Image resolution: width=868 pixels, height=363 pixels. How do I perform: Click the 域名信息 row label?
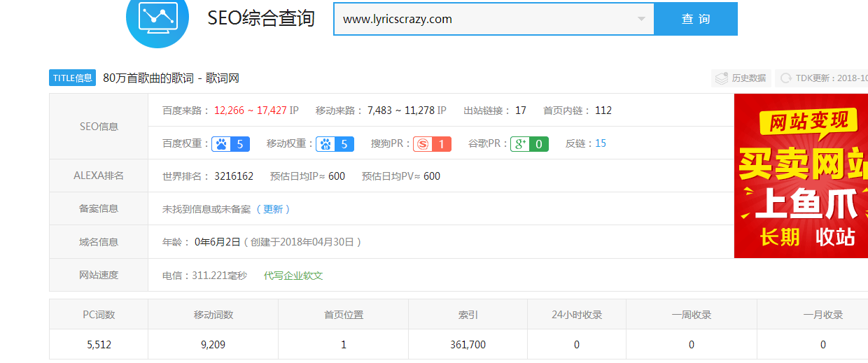click(99, 242)
